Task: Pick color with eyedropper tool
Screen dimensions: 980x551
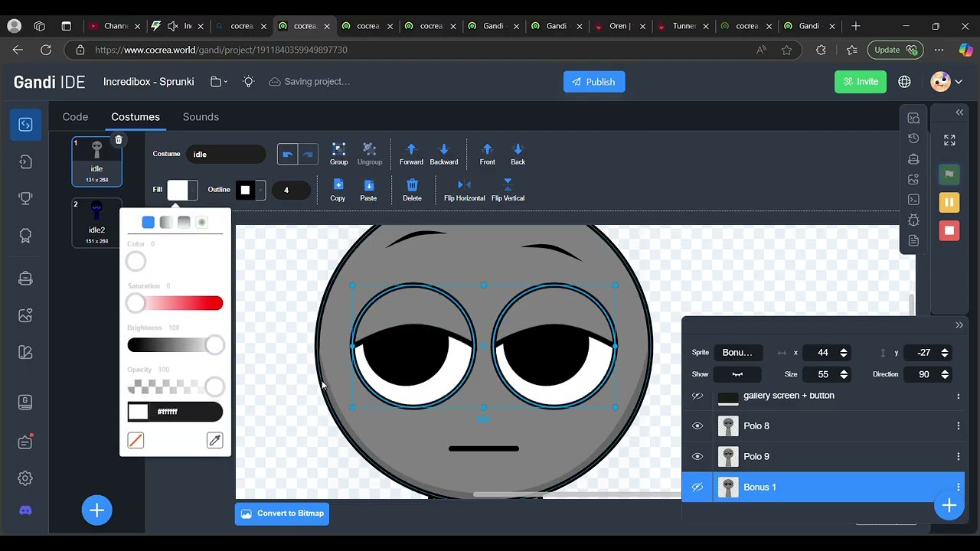Action: [x=215, y=440]
